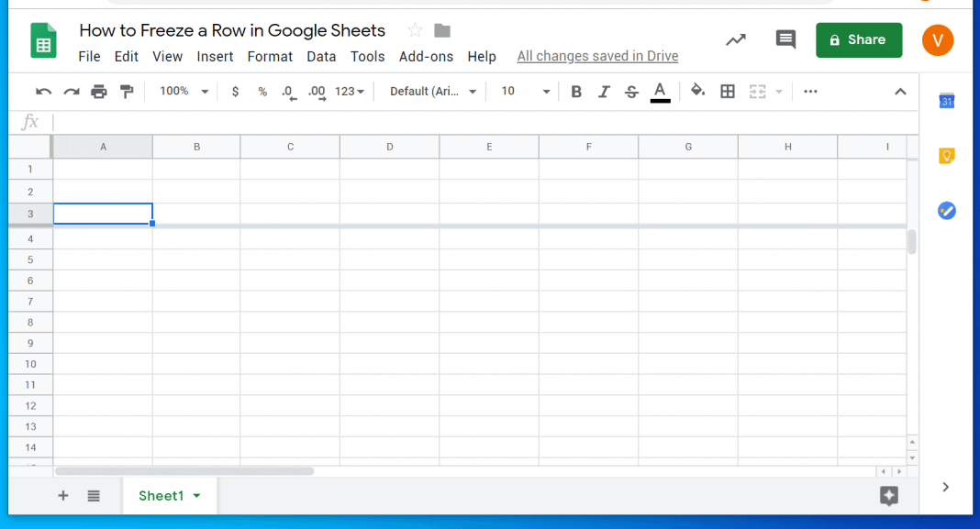Select the Paint format tool

pyautogui.click(x=128, y=91)
